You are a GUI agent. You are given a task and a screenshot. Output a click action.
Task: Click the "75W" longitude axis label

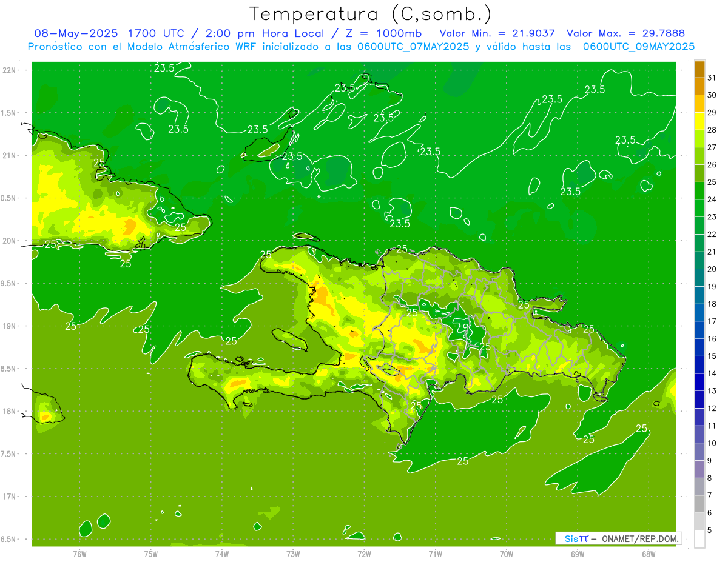tap(151, 554)
